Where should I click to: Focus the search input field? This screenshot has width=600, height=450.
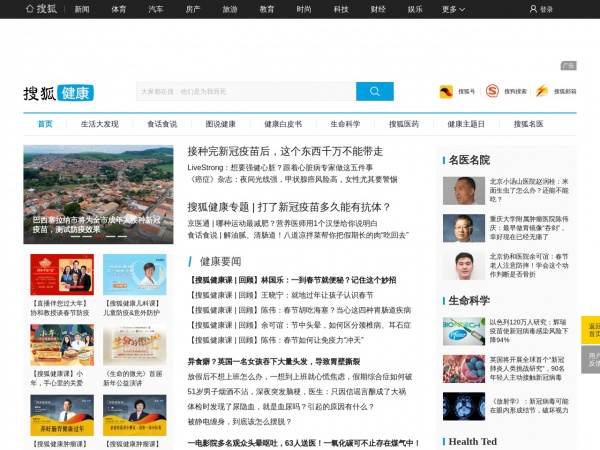click(246, 91)
